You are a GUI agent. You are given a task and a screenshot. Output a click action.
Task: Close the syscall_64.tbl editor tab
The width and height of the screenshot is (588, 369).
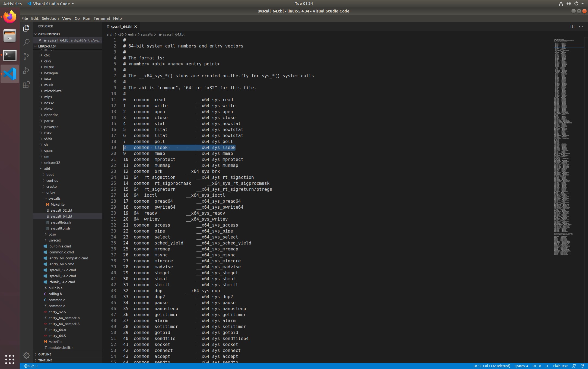[x=136, y=27]
